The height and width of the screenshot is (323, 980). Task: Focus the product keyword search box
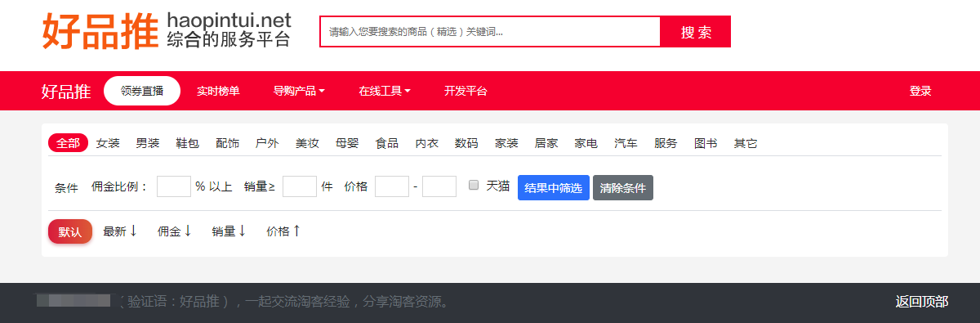point(490,32)
